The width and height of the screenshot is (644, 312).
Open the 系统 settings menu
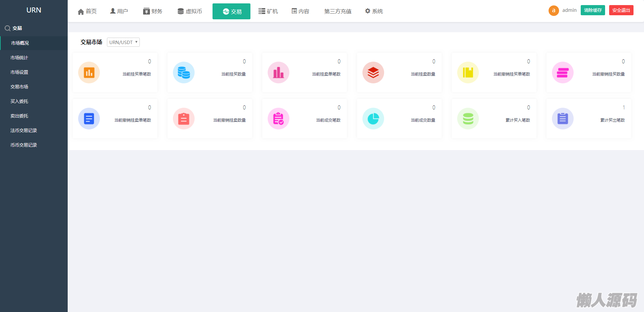point(374,12)
